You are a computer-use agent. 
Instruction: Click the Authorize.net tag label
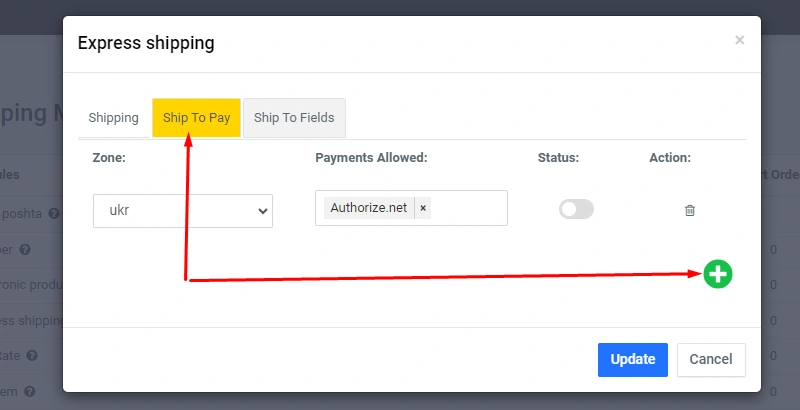[x=369, y=208]
